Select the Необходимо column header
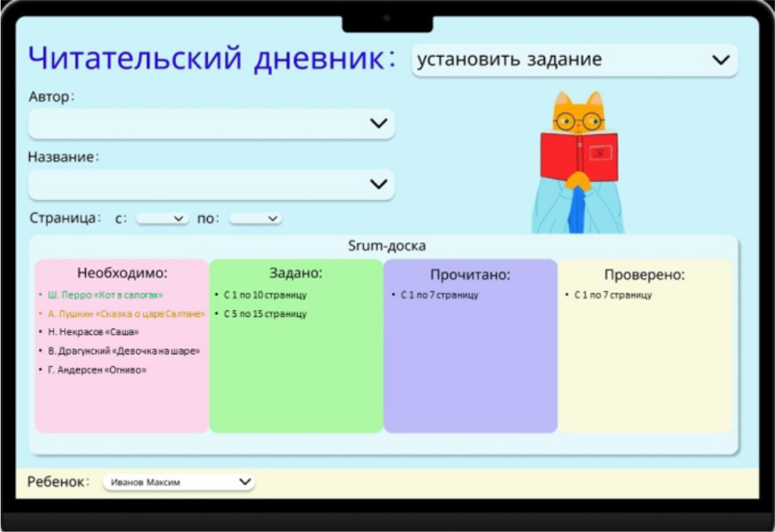The width and height of the screenshot is (775, 532). 123,273
